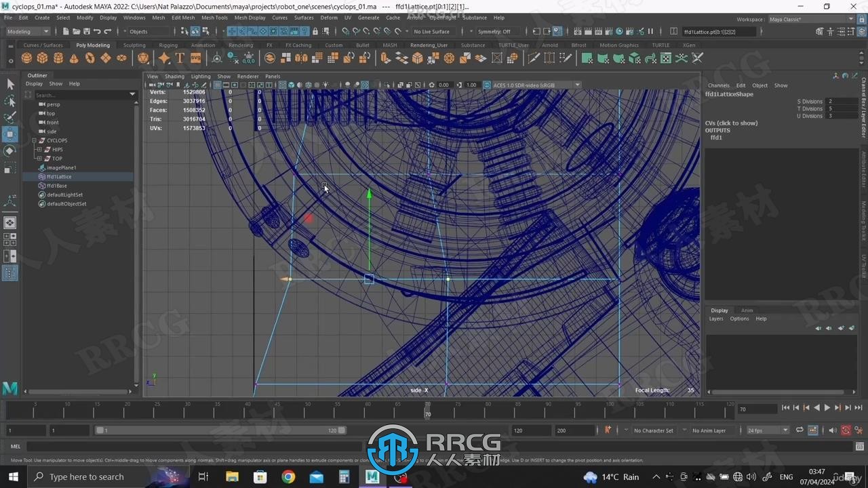Click CVs (click to show) label
868x488 pixels.
[x=731, y=123]
